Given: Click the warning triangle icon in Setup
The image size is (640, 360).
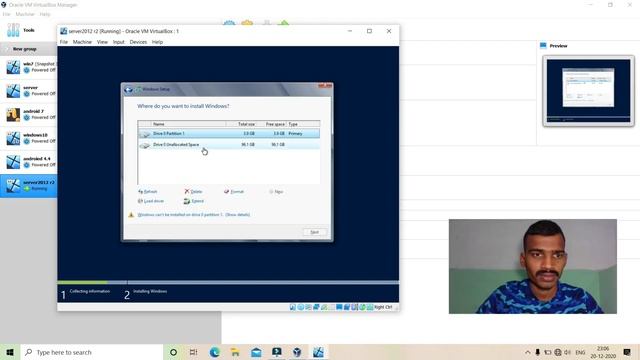Looking at the screenshot, I should click(x=131, y=215).
